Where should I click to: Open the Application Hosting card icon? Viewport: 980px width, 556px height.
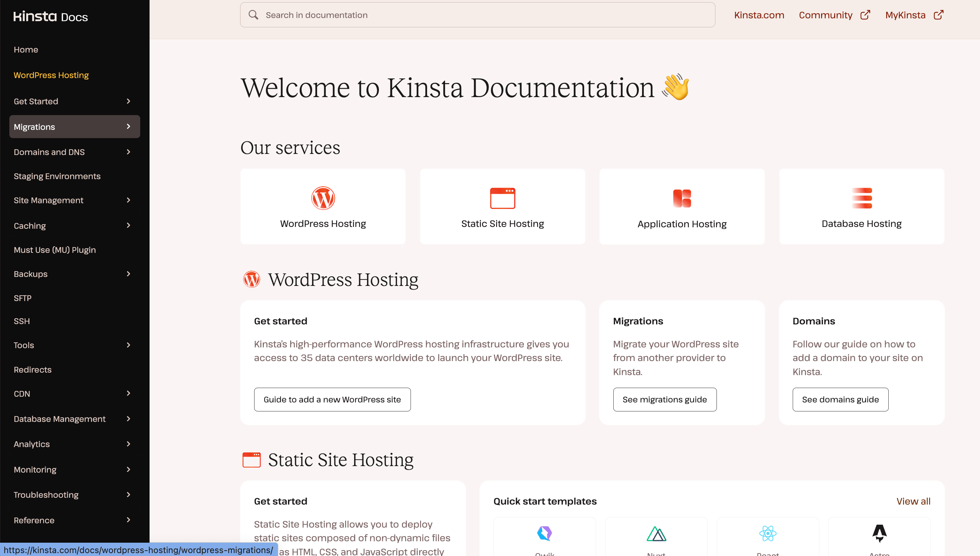click(682, 198)
